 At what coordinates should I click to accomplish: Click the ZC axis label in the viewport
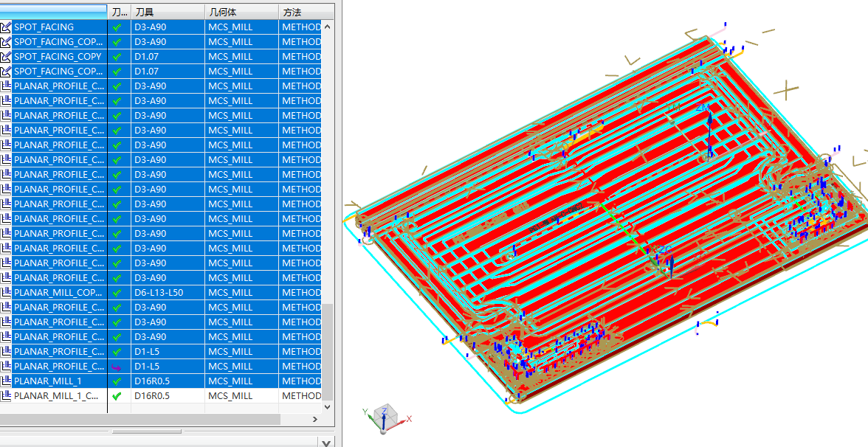pos(665,250)
